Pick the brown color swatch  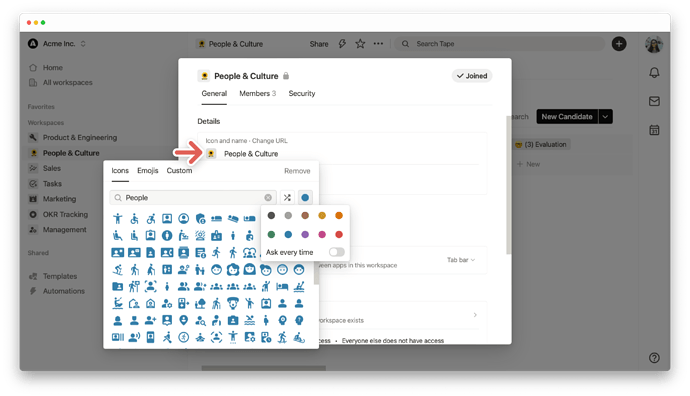click(x=305, y=216)
